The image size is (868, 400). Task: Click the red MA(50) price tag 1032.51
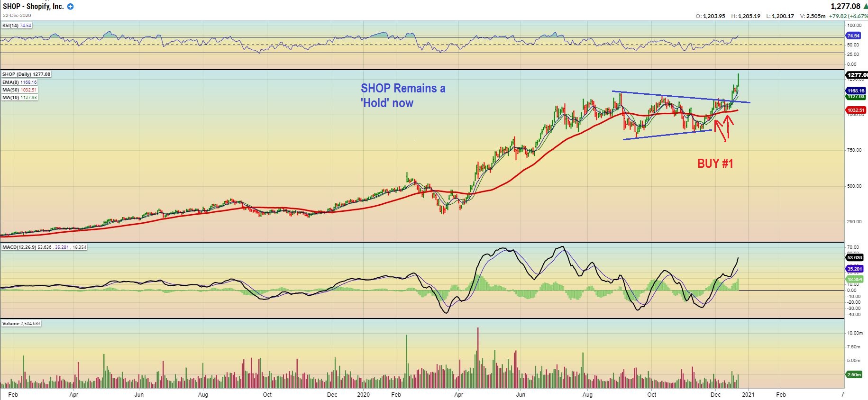(x=856, y=110)
